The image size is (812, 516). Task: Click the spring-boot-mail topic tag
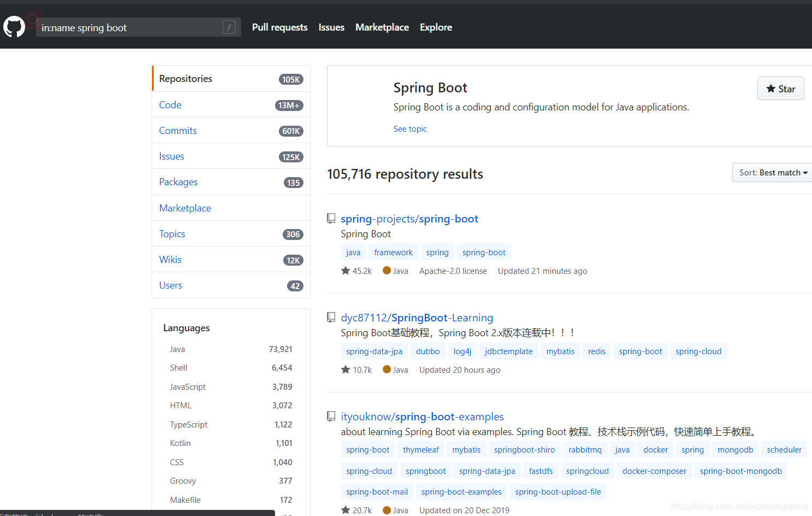(x=377, y=492)
